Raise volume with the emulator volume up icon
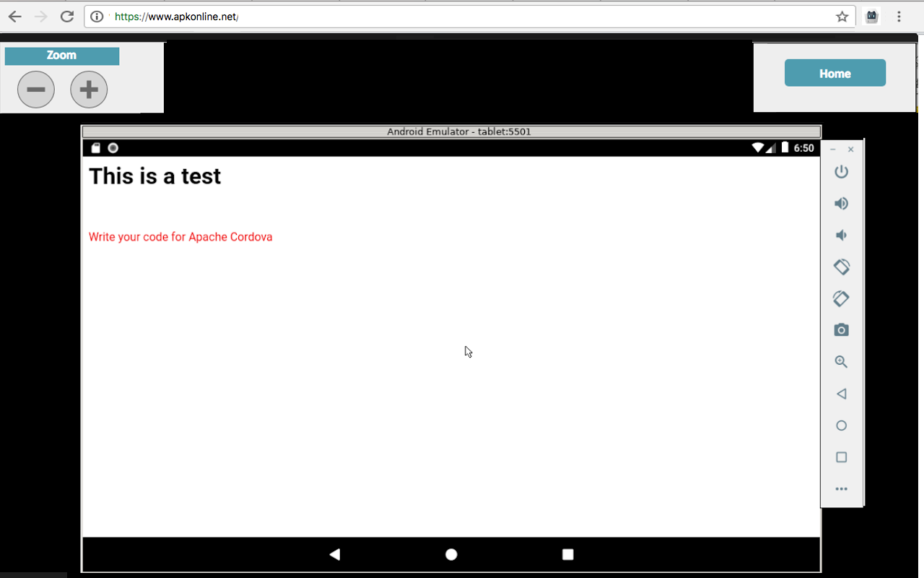 click(841, 204)
